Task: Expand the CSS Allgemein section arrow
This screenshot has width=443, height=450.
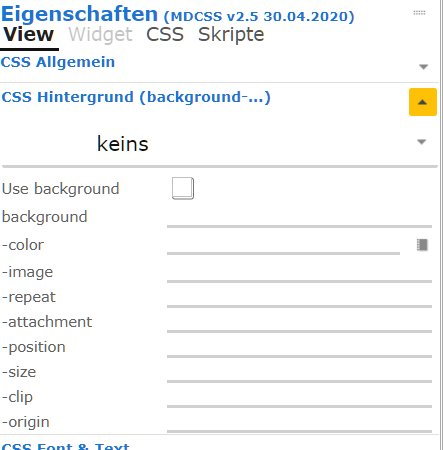Action: point(423,67)
